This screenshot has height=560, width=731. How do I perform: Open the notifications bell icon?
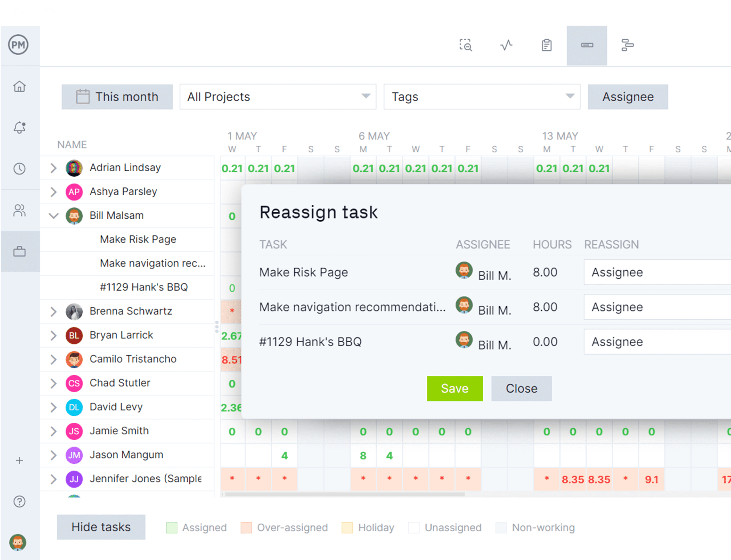(x=20, y=127)
